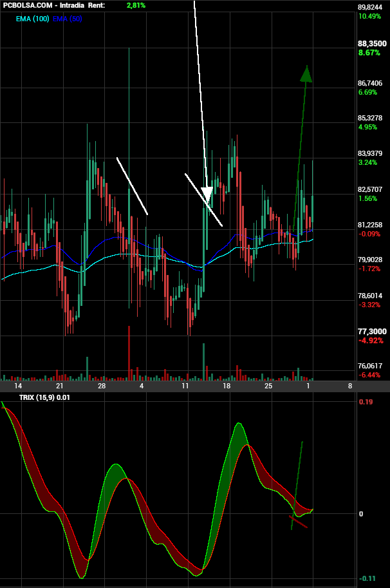Click the date 11 on the time axis
Image resolution: width=390 pixels, height=588 pixels.
click(x=185, y=386)
